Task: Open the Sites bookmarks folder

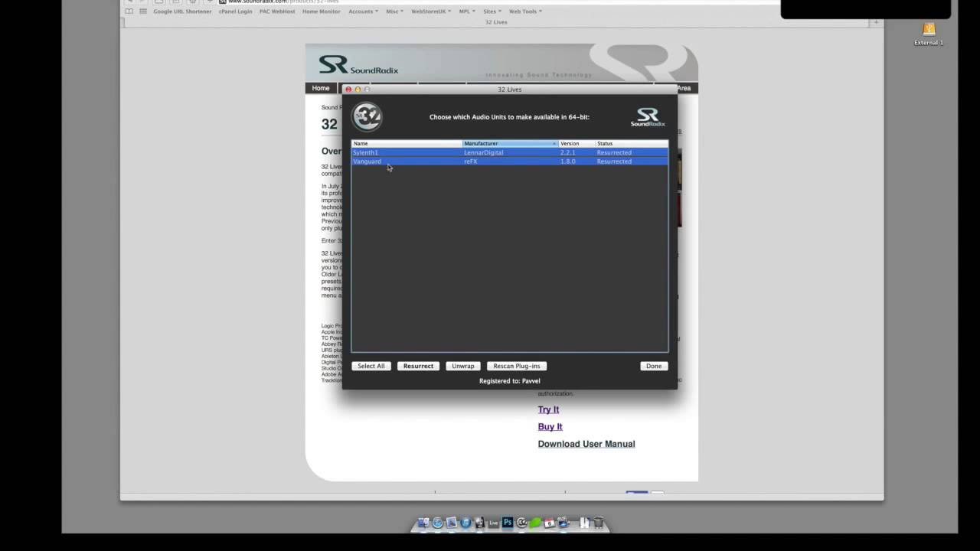Action: pos(492,11)
